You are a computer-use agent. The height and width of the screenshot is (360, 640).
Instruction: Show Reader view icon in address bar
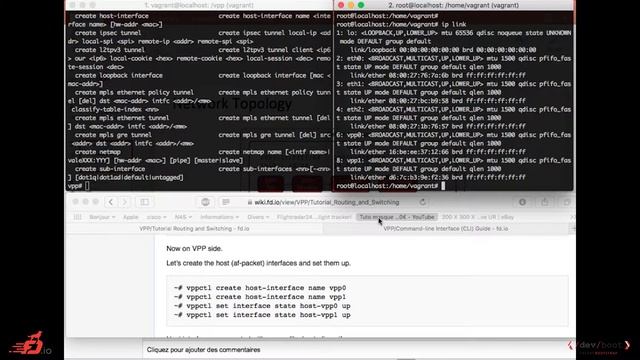pyautogui.click(x=226, y=202)
